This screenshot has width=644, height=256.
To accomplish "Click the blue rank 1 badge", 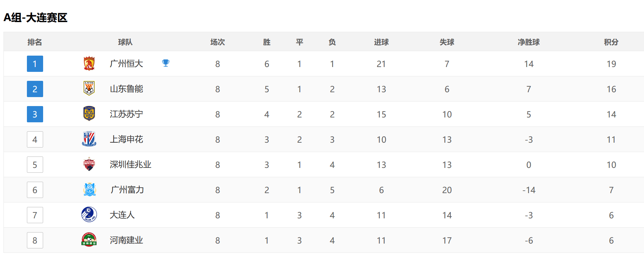I will [35, 64].
